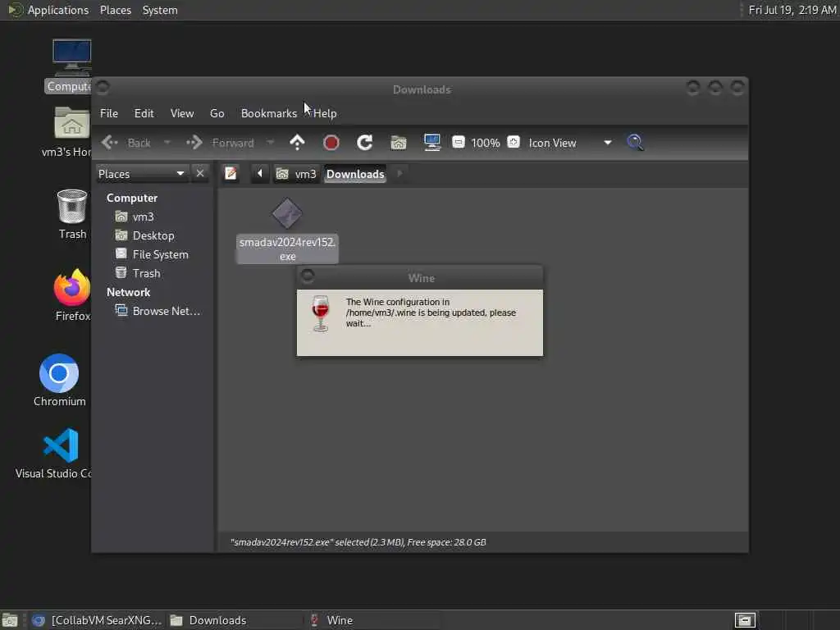Image resolution: width=840 pixels, height=630 pixels.
Task: Open Browse Network in the sidebar
Action: 158,311
